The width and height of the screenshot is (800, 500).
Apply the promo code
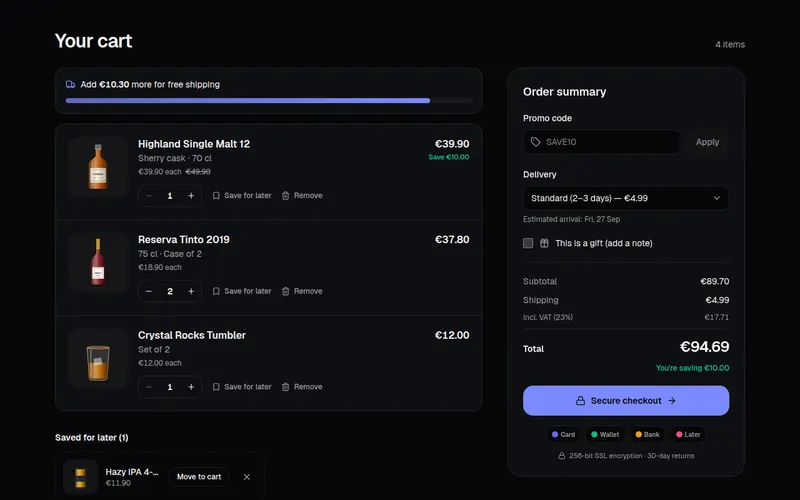coord(707,142)
